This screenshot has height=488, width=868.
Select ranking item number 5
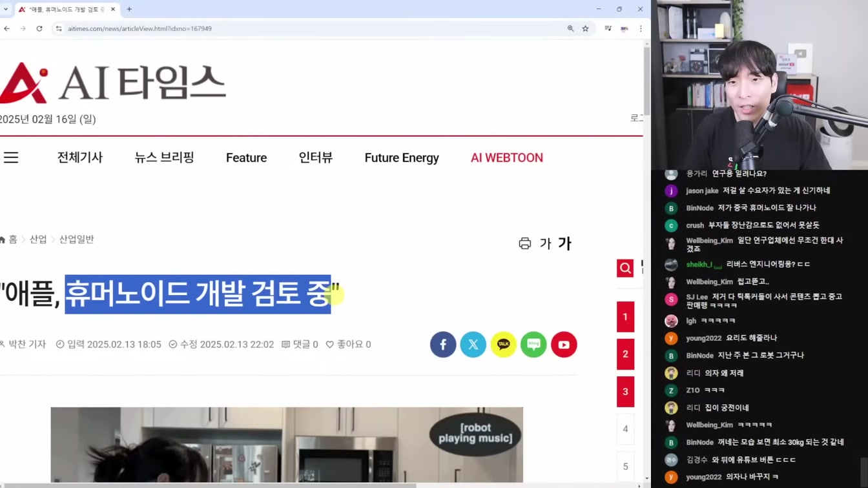[625, 467]
